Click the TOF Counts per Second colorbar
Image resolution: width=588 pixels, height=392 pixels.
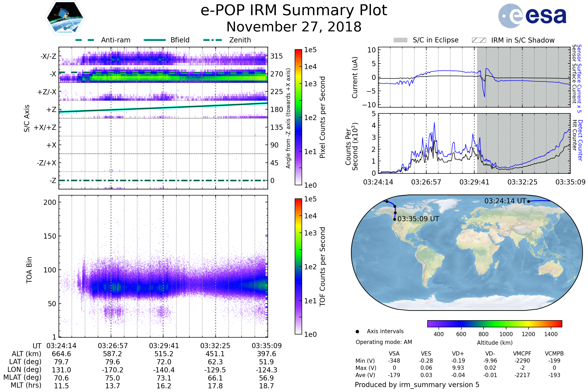(x=298, y=266)
